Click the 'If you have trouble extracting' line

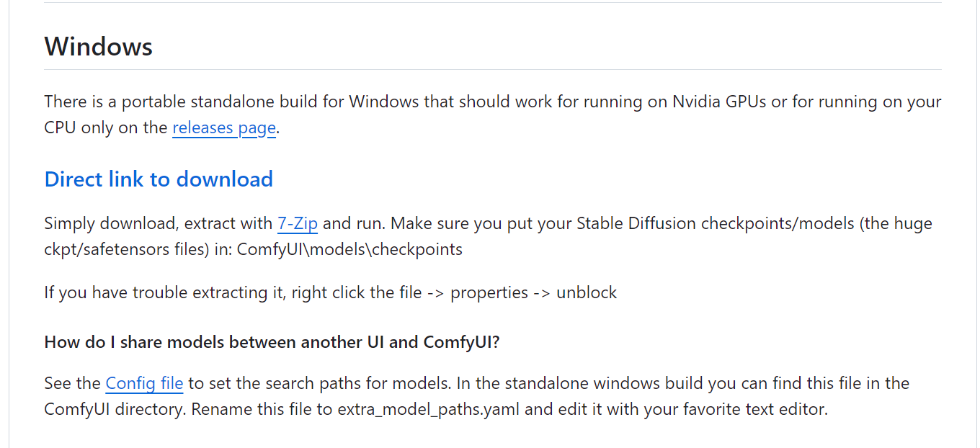(x=331, y=293)
